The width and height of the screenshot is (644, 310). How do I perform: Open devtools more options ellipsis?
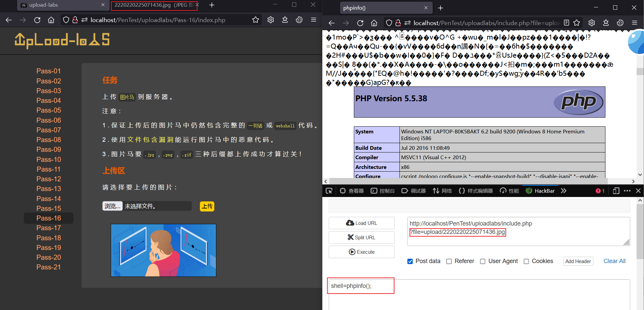627,191
